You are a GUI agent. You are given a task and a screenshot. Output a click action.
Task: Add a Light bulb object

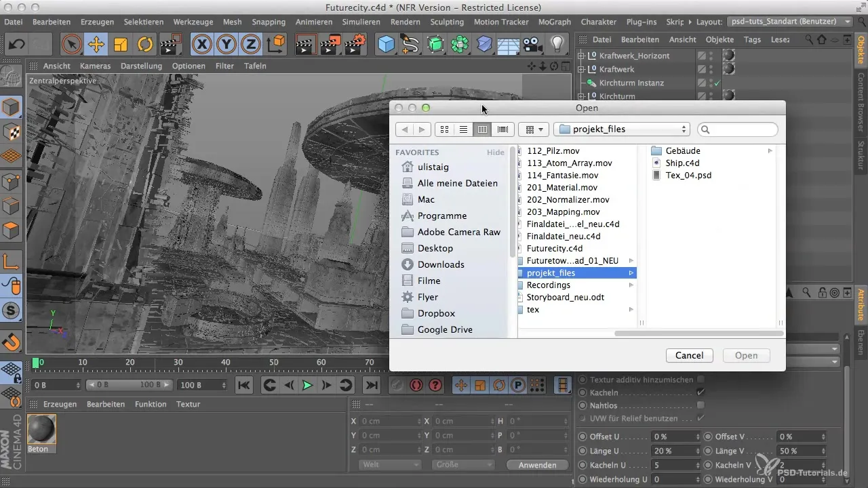pyautogui.click(x=557, y=45)
